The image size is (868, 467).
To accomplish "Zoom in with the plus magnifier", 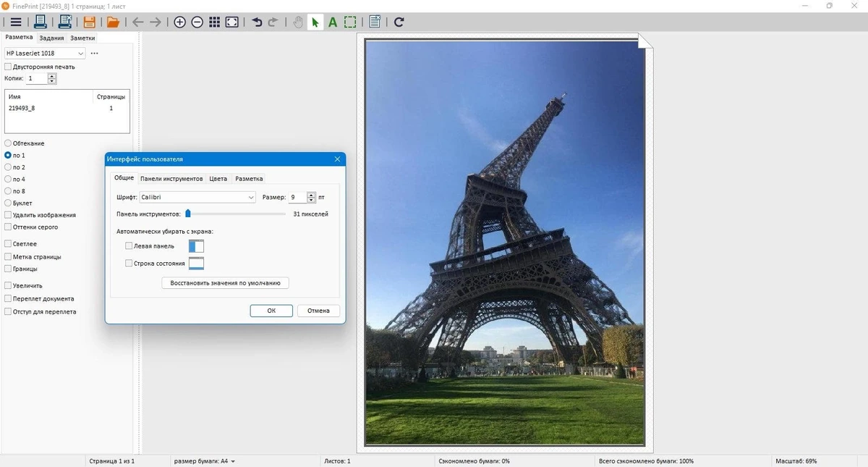I will pyautogui.click(x=180, y=22).
